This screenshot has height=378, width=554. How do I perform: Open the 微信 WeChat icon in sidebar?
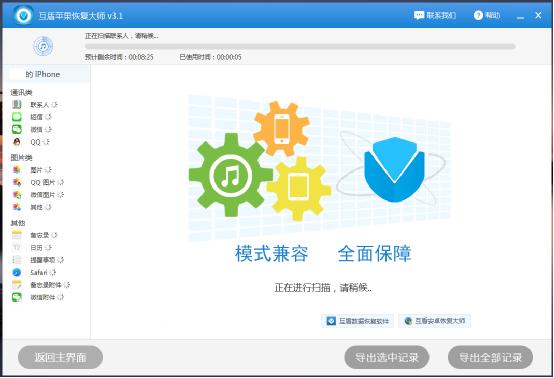tap(17, 129)
